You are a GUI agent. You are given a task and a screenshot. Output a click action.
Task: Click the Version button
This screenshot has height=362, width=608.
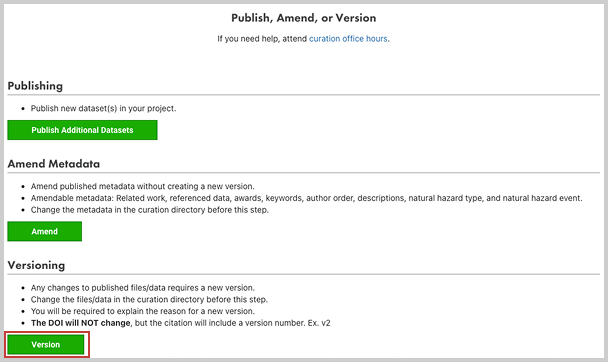(x=46, y=345)
